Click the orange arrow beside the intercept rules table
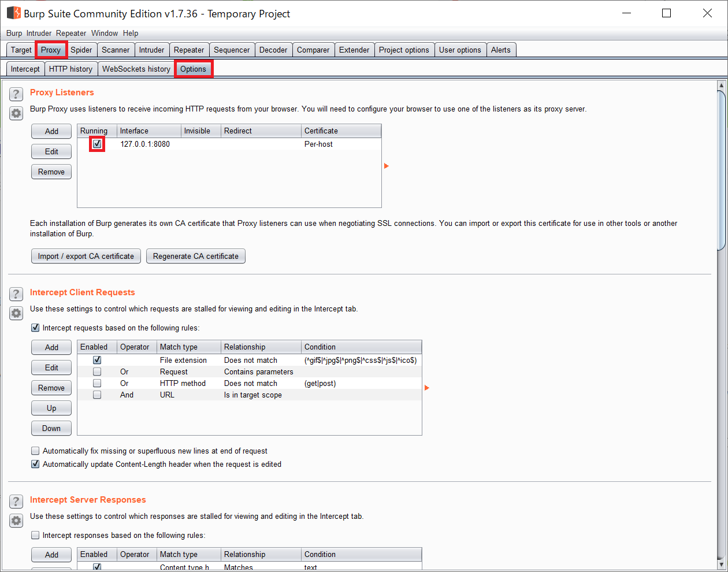Viewport: 728px width, 572px height. 426,388
